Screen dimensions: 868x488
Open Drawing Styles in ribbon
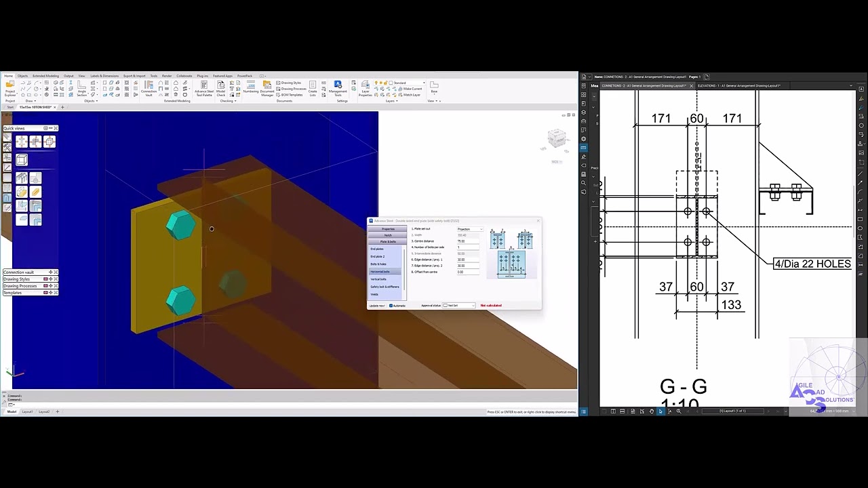[x=288, y=83]
